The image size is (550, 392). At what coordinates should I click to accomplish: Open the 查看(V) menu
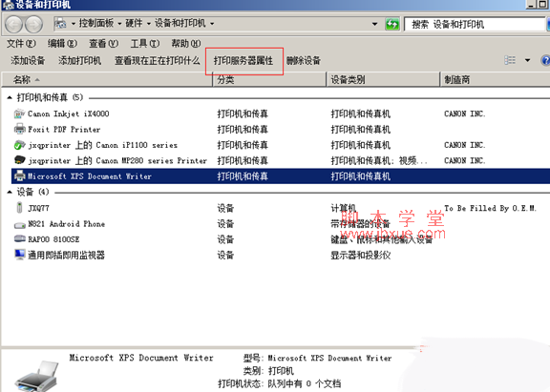coord(103,44)
